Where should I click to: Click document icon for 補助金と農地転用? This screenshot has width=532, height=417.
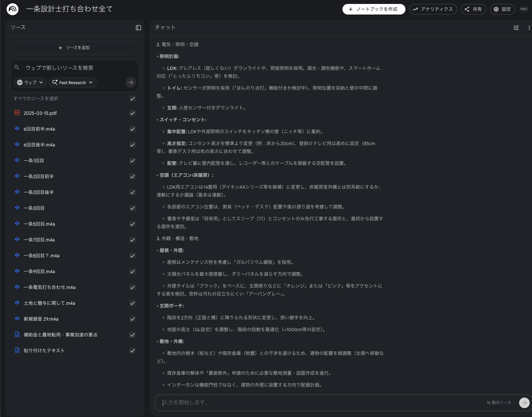(17, 335)
